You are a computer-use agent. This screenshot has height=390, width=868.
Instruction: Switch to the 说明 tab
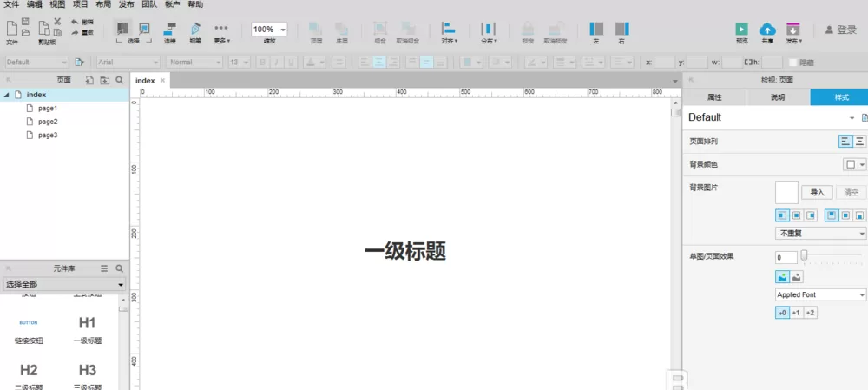(x=778, y=97)
